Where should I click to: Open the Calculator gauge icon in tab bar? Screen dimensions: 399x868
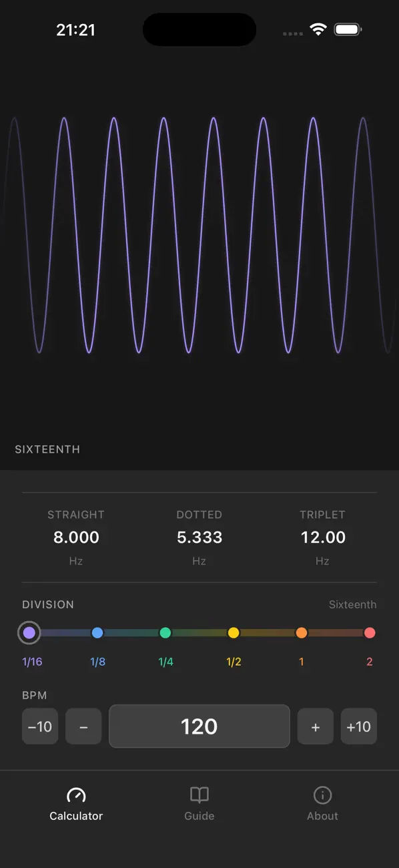pos(76,795)
